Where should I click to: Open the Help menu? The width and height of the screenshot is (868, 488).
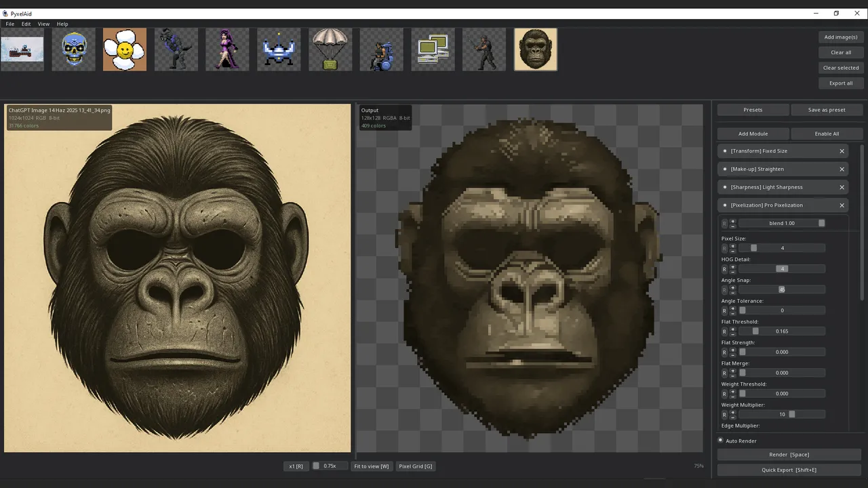pyautogui.click(x=62, y=24)
